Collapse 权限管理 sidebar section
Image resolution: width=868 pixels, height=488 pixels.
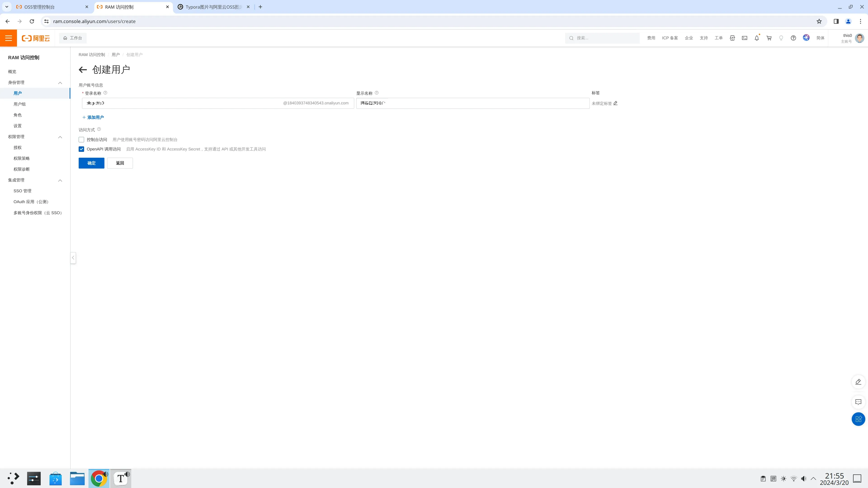tap(60, 137)
